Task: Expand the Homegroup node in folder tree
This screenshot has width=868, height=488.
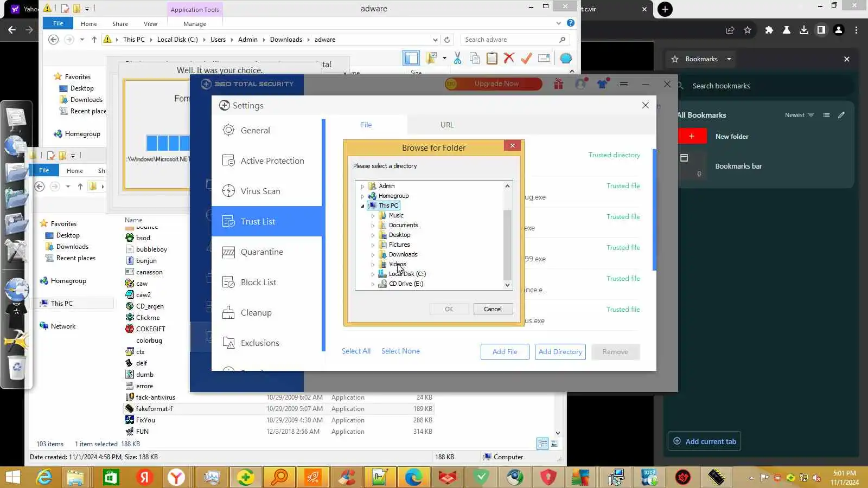Action: click(x=363, y=196)
